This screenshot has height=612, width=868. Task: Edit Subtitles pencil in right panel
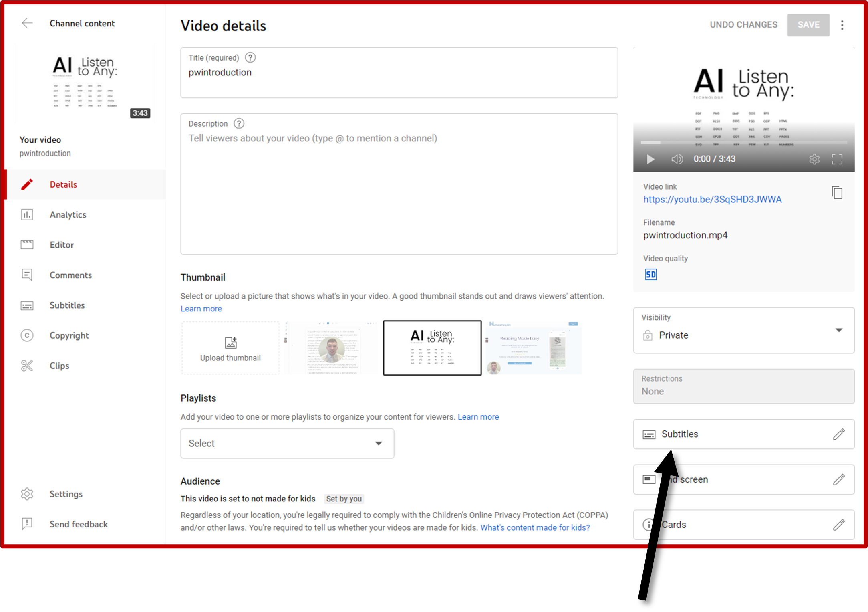[x=839, y=434]
